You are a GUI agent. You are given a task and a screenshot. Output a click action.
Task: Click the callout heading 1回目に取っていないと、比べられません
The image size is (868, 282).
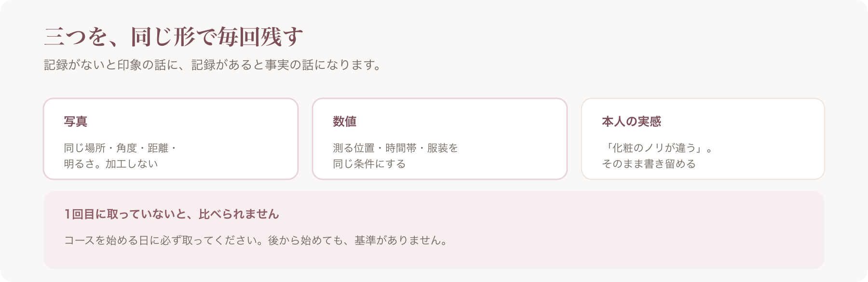[172, 214]
